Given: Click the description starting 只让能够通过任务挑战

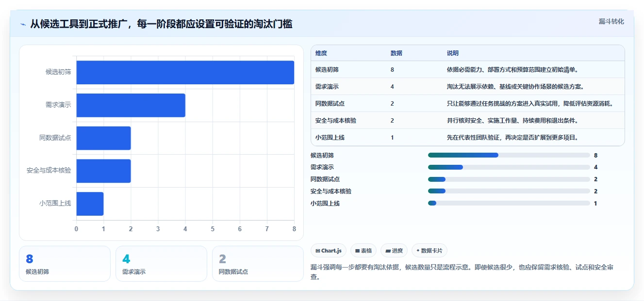Looking at the screenshot, I should 530,104.
